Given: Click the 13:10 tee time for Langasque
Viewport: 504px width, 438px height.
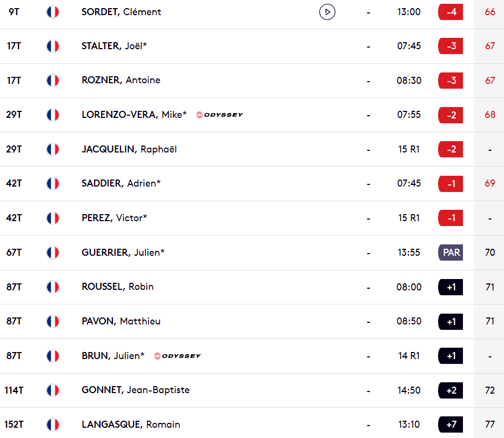Looking at the screenshot, I should tap(409, 424).
